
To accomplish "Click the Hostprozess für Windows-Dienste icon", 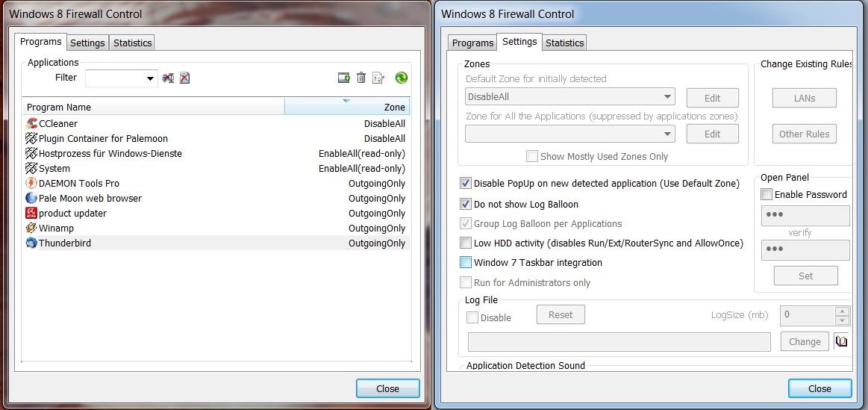I will click(31, 154).
